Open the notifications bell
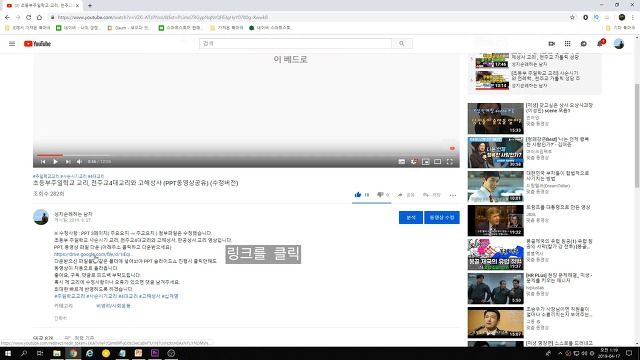The height and width of the screenshot is (360, 640). point(600,43)
